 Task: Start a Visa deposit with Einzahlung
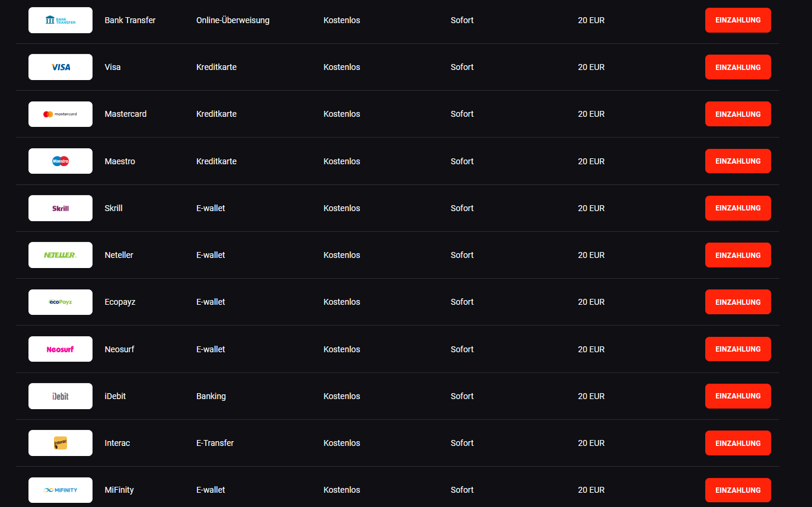tap(738, 67)
